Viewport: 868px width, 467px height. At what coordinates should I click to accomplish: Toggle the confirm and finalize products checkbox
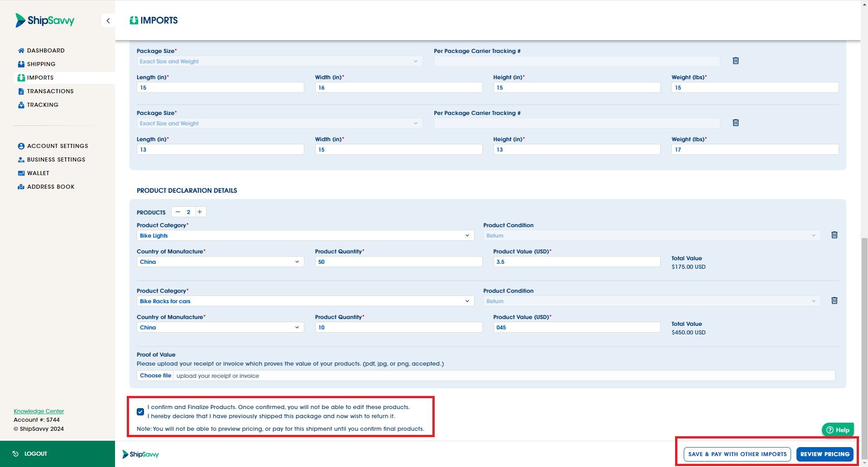pos(140,412)
